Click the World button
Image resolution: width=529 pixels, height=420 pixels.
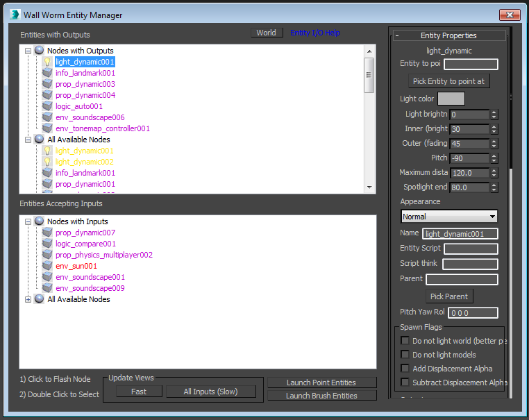[x=267, y=33]
